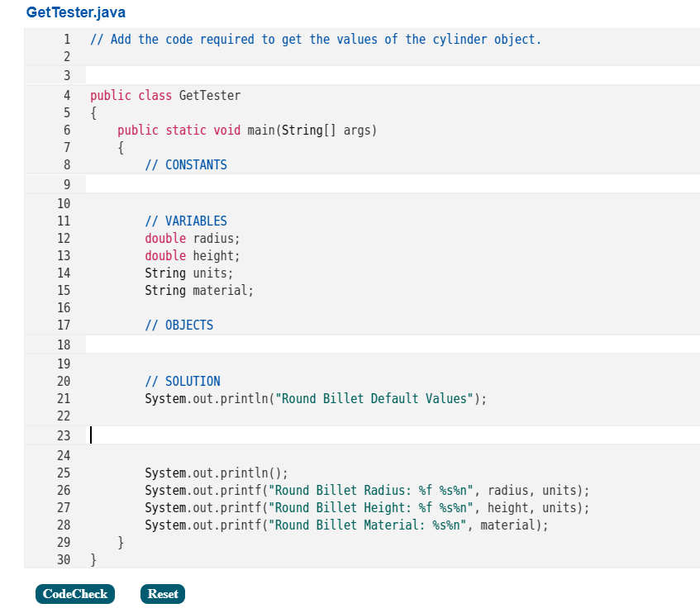
Task: Place cursor on the CONSTANTS comment
Action: tap(185, 164)
